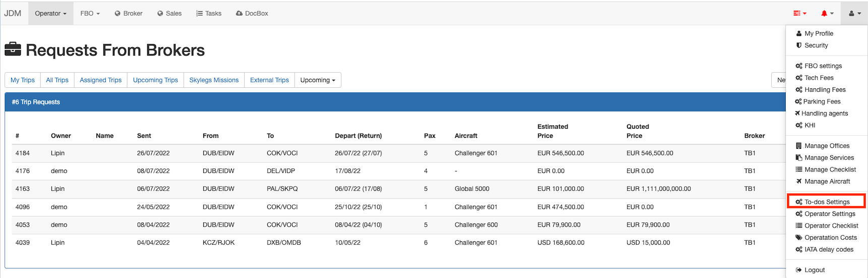Select the Skylegs Missions tab
This screenshot has width=868, height=278.
point(214,80)
